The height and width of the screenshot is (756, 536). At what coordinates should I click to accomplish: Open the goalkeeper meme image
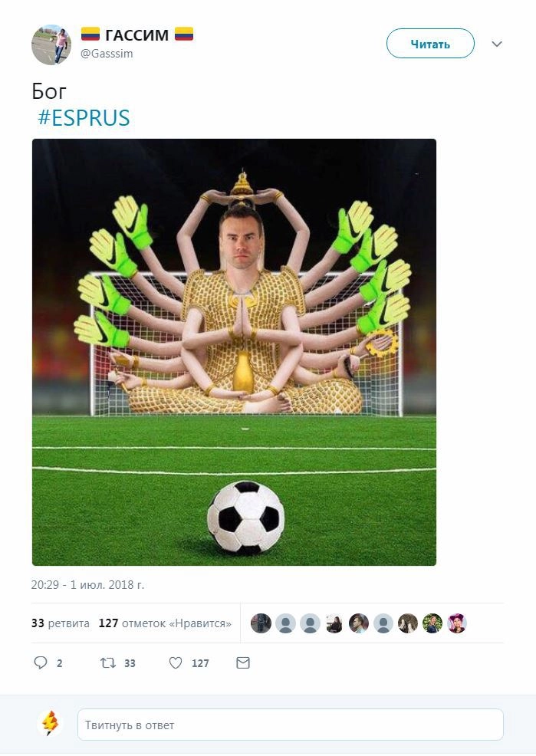[234, 352]
